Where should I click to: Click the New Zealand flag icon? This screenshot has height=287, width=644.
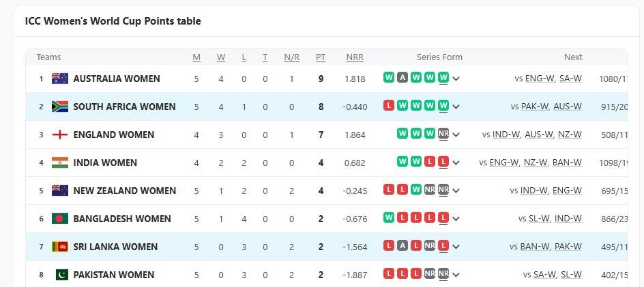click(60, 191)
